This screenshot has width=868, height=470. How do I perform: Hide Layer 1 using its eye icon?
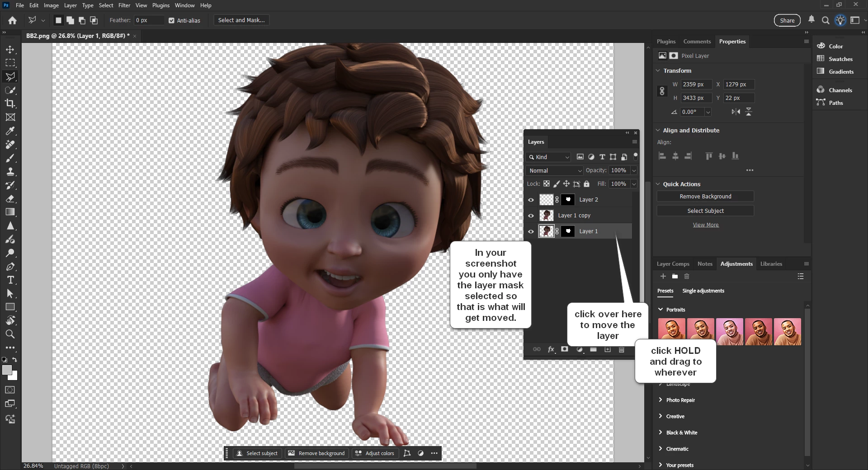531,231
